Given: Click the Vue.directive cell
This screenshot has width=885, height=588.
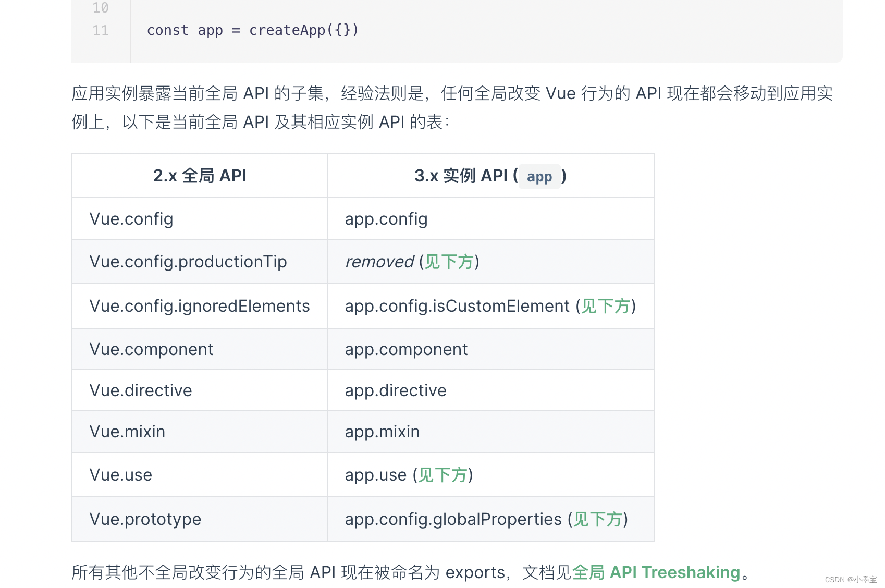Looking at the screenshot, I should point(200,390).
